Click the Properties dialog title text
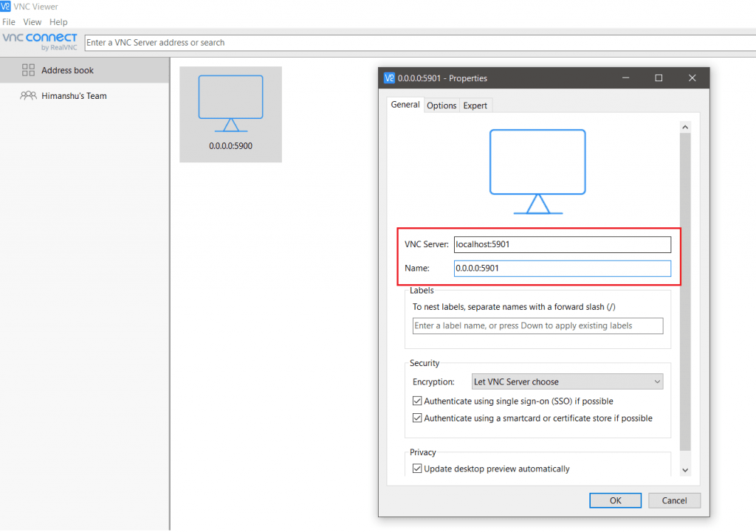Image resolution: width=756 pixels, height=532 pixels. (x=442, y=78)
